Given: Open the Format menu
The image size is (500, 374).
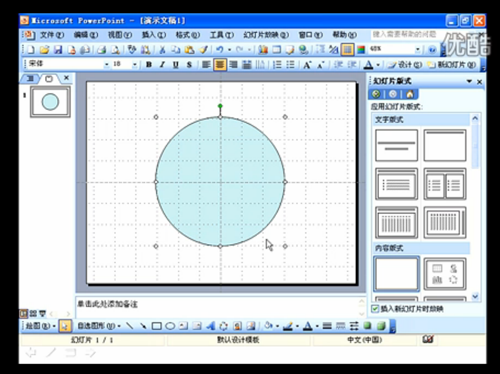Looking at the screenshot, I should [188, 35].
